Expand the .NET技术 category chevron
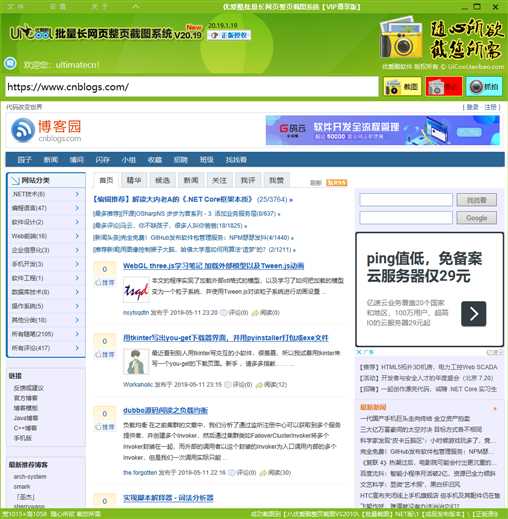The width and height of the screenshot is (508, 519). [x=77, y=194]
